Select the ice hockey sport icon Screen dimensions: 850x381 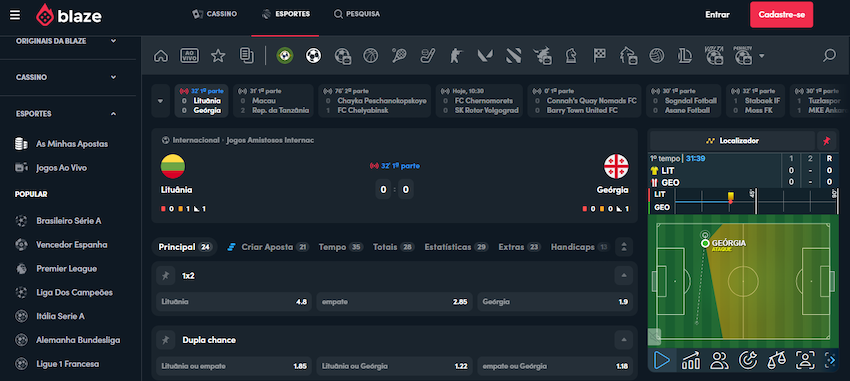[428, 55]
